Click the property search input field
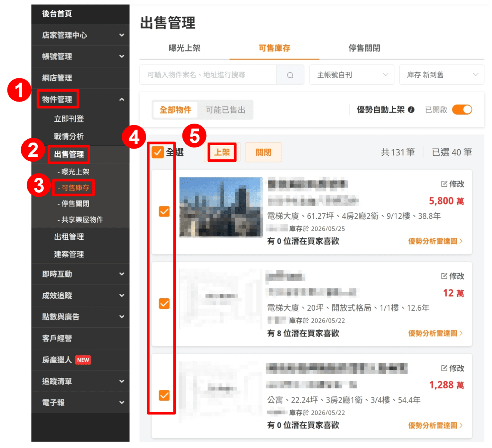Viewport: 492px width, 448px height. click(x=208, y=75)
